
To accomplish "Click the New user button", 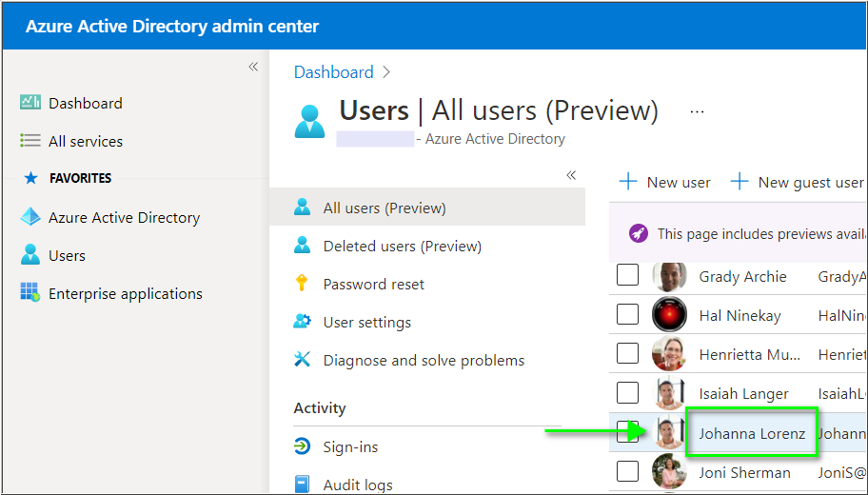I will click(665, 182).
